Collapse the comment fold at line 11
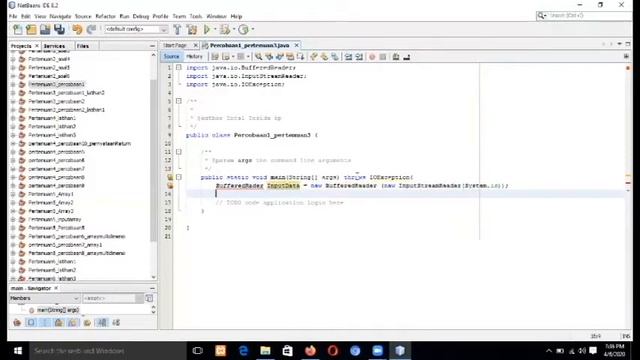The image size is (640, 360). tap(179, 152)
